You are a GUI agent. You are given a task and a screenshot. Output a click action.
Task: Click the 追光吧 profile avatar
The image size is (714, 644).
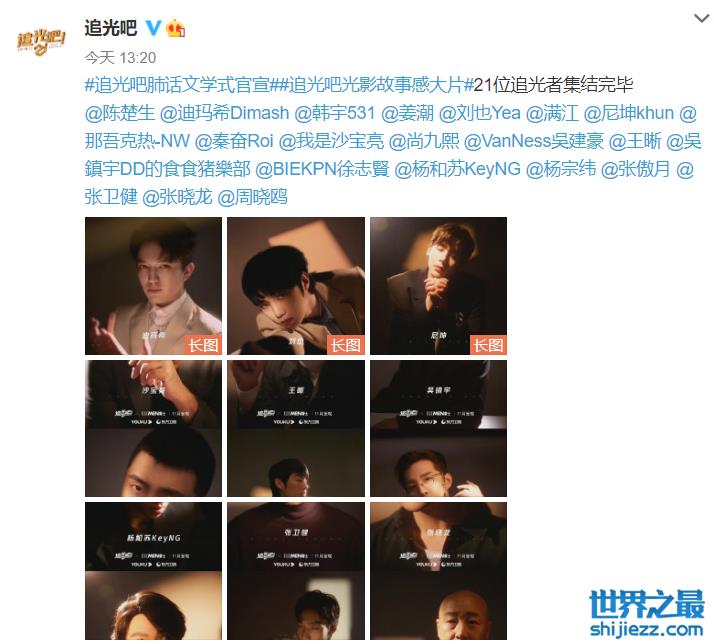coord(41,42)
